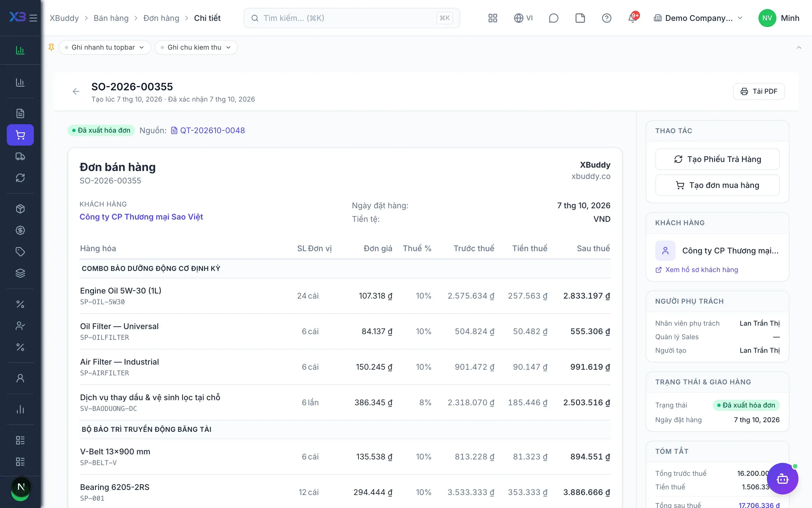This screenshot has width=812, height=508.
Task: Click the customer card in Khách hàng panel
Action: pos(717,251)
